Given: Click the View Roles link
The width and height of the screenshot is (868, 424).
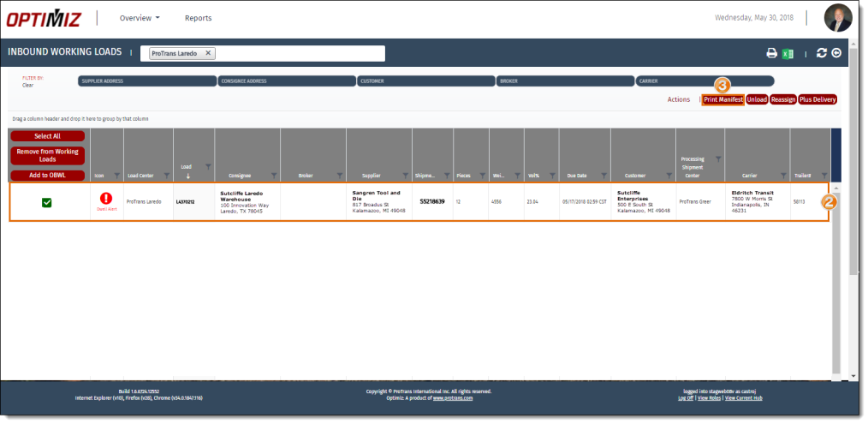Looking at the screenshot, I should (x=708, y=398).
